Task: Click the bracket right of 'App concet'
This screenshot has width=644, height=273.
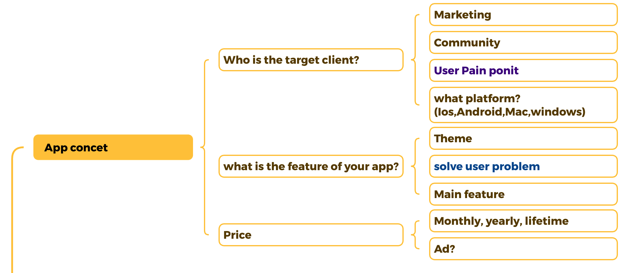Action: (x=205, y=147)
